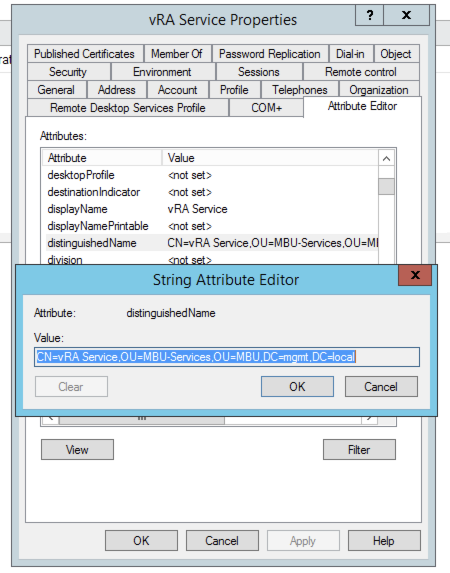Switch to the Security tab
This screenshot has width=450, height=573.
point(68,72)
